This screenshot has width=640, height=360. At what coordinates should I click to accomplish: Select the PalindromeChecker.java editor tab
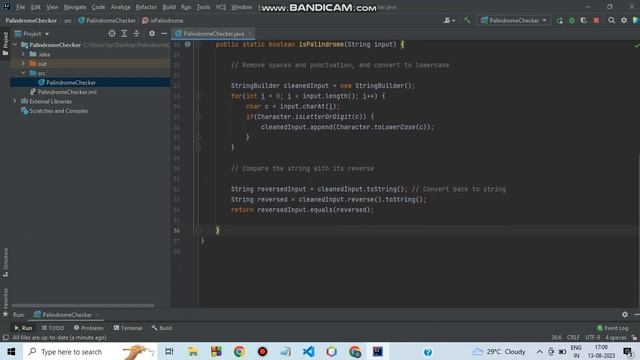tap(213, 33)
